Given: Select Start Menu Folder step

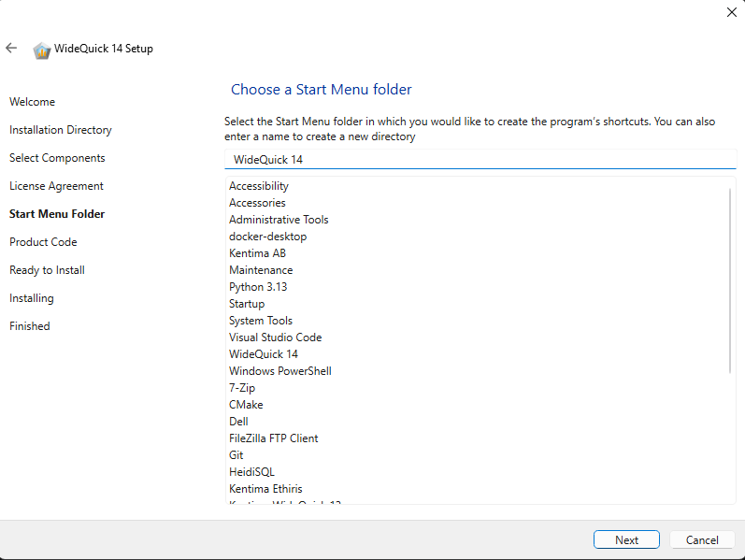Looking at the screenshot, I should coord(57,214).
